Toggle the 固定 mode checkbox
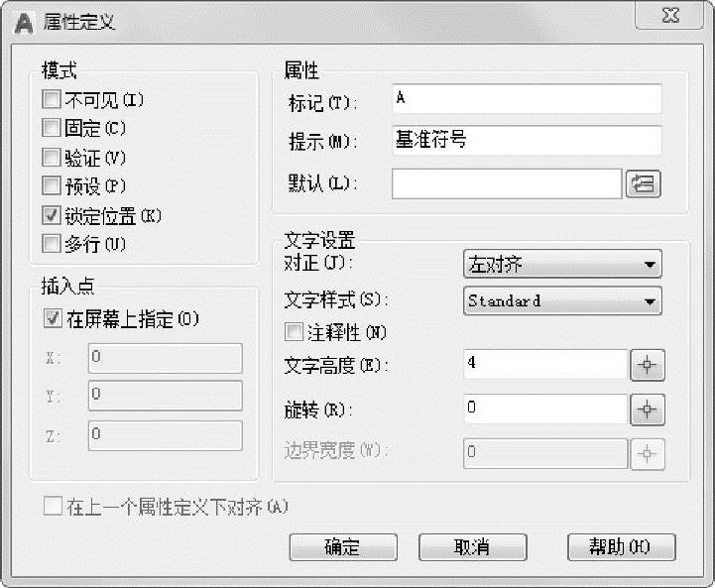This screenshot has height=588, width=715. 52,128
